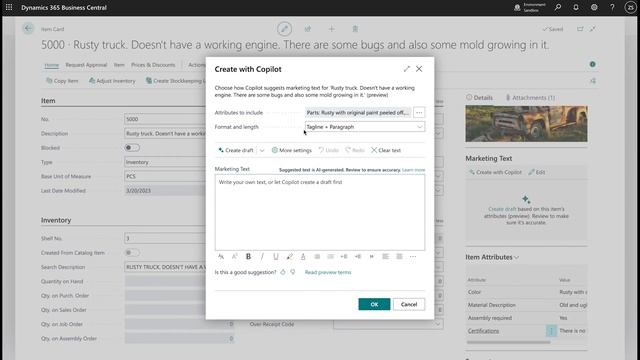Image resolution: width=640 pixels, height=360 pixels.
Task: Cancel the Copilot dialog
Action: (409, 304)
